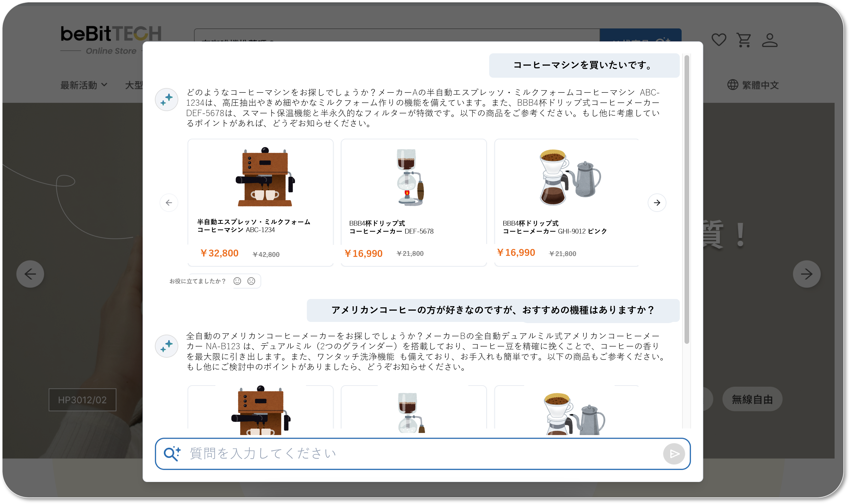850x504 pixels.
Task: Open the shopping cart icon
Action: pyautogui.click(x=744, y=40)
